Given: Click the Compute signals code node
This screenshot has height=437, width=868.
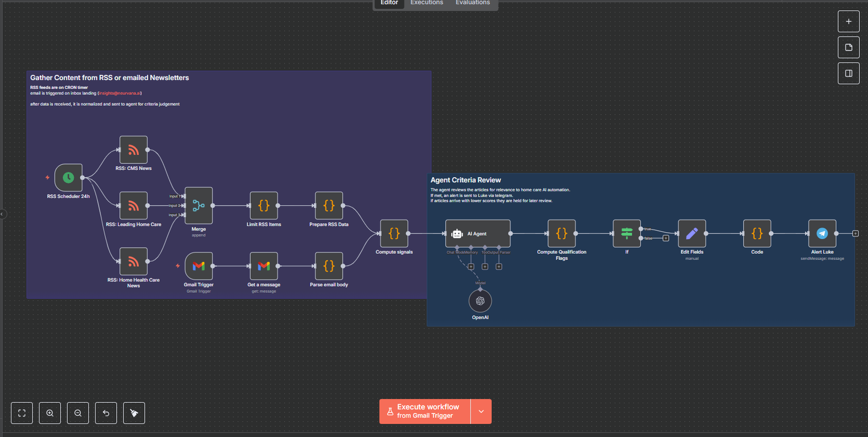Looking at the screenshot, I should pos(394,234).
